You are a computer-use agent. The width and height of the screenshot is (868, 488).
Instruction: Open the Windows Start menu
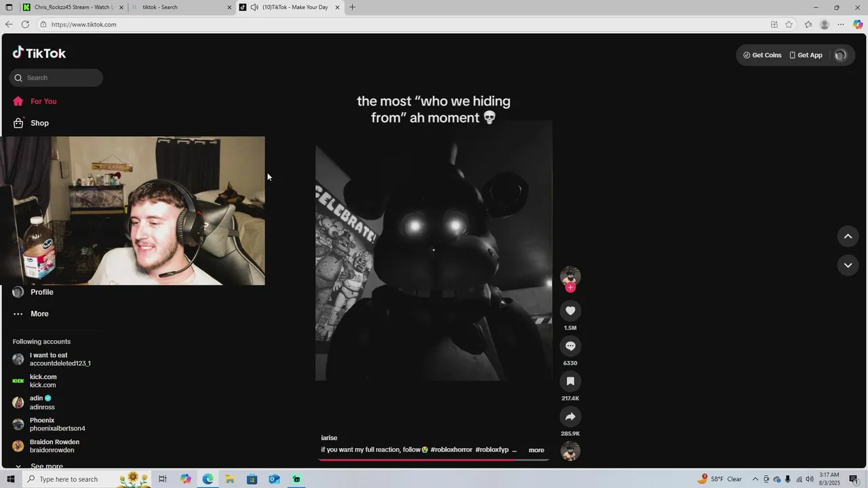(10, 479)
